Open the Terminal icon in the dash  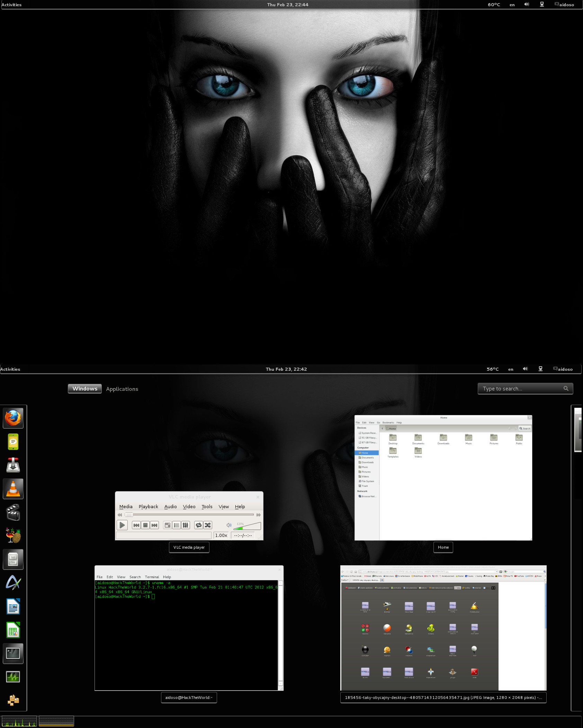pyautogui.click(x=13, y=653)
